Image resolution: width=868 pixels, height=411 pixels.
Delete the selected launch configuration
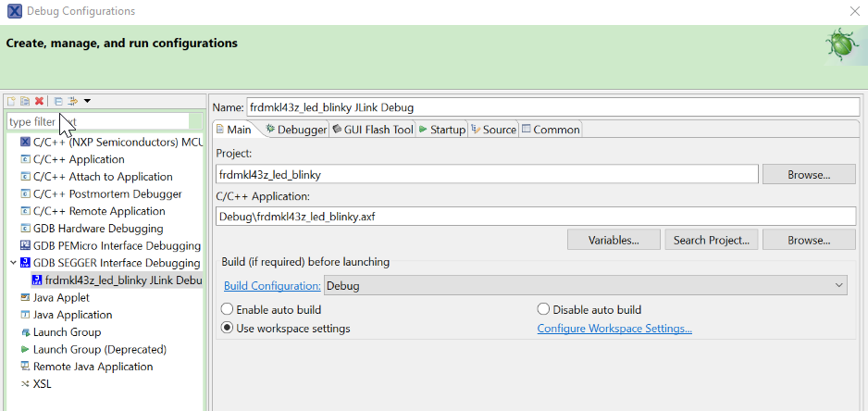[39, 101]
